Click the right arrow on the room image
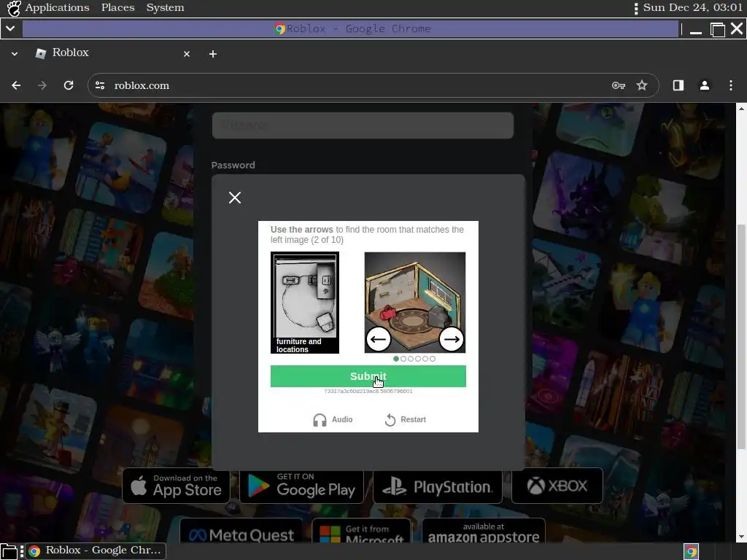 pos(451,339)
